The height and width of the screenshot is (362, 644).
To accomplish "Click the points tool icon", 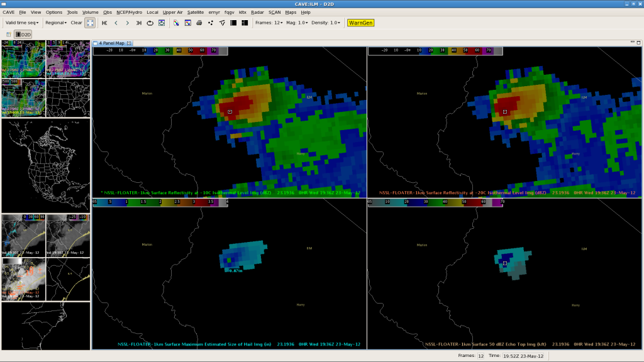I will [x=210, y=23].
